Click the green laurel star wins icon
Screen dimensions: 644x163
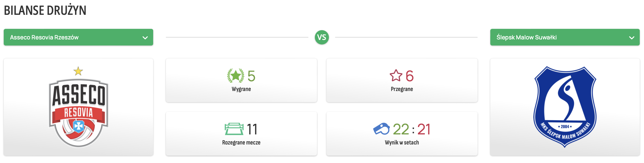[x=236, y=76]
